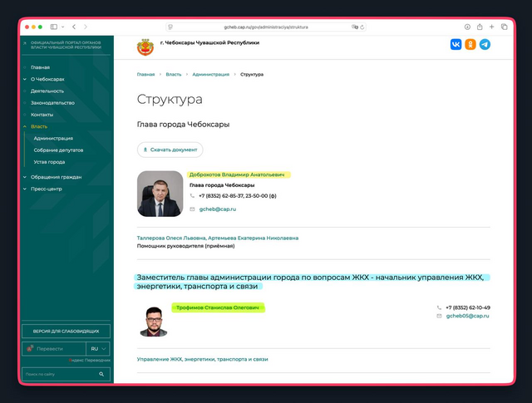Expand the Пресс-центр menu section
532x403 pixels.
pos(25,189)
